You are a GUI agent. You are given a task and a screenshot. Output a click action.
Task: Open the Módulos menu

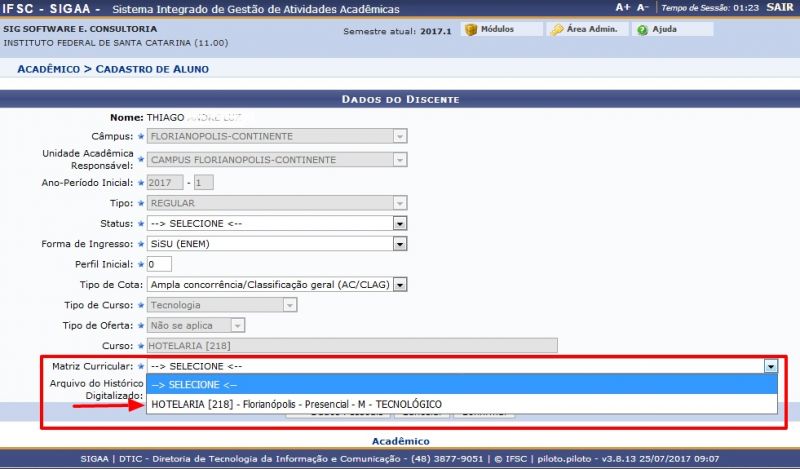click(490, 30)
